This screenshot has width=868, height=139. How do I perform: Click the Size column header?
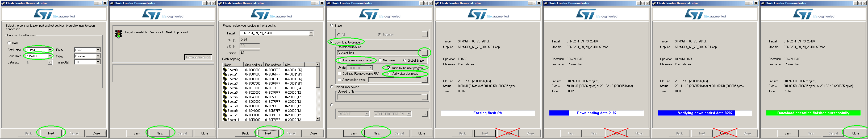coord(294,65)
